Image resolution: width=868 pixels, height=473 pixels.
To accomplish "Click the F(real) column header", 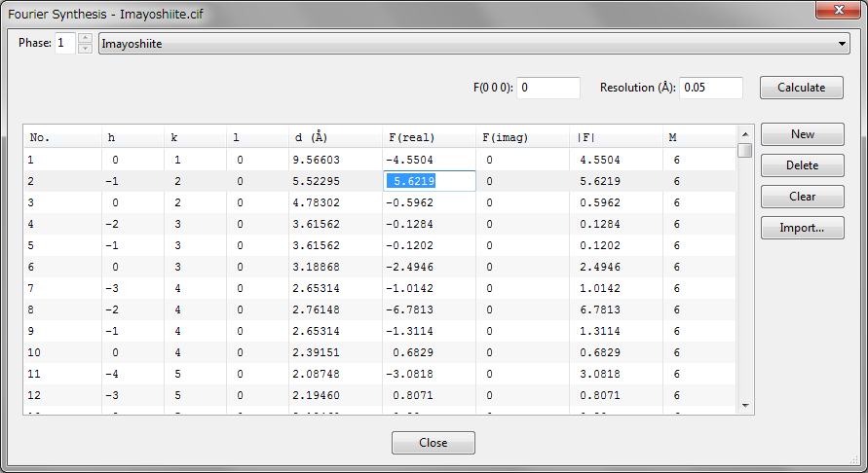I will (410, 137).
